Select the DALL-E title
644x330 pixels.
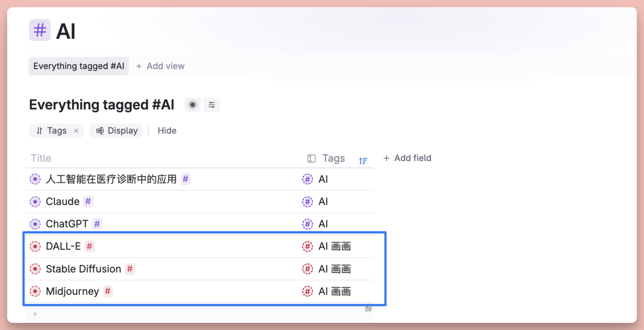coord(63,246)
